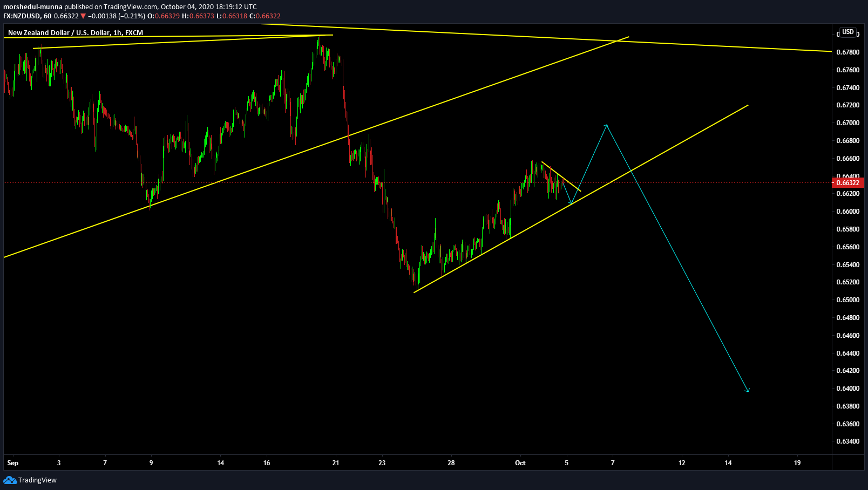Click the 0.64200 price axis label

tap(847, 371)
